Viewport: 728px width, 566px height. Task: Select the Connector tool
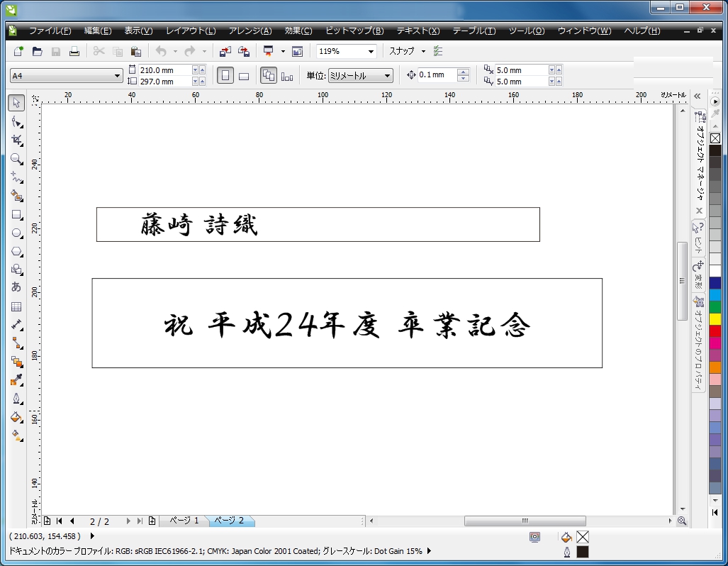tap(16, 343)
